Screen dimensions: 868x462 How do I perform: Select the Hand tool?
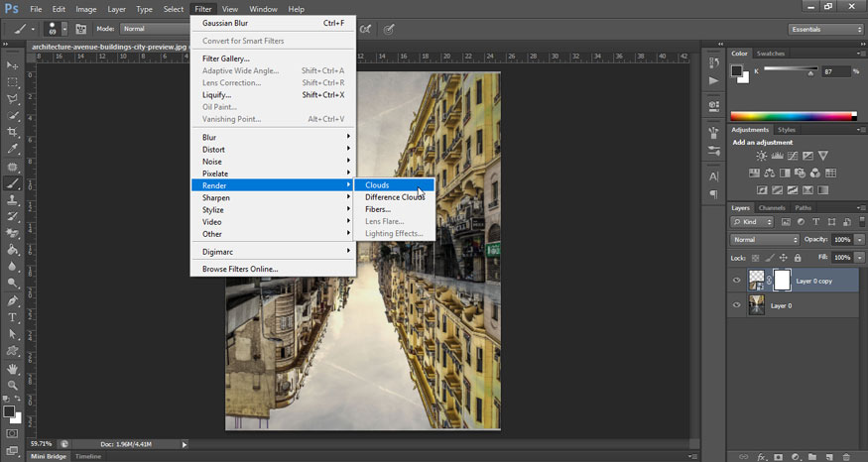(12, 369)
